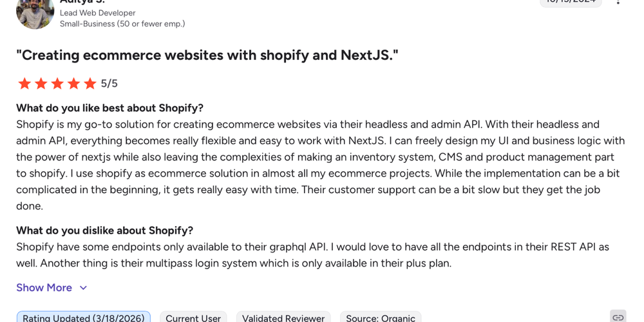Select the Rating Updated (3/18/2026) badge
Image resolution: width=644 pixels, height=322 pixels.
(x=83, y=317)
